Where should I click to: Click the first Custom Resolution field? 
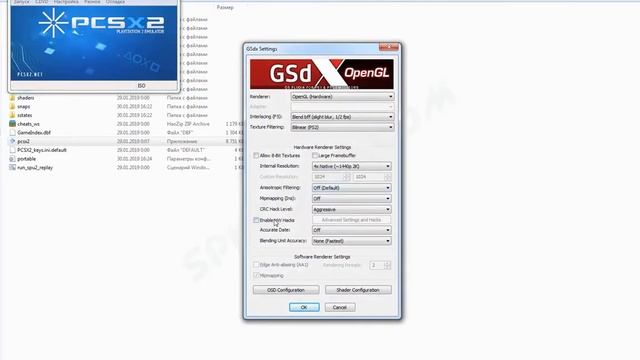click(331, 177)
